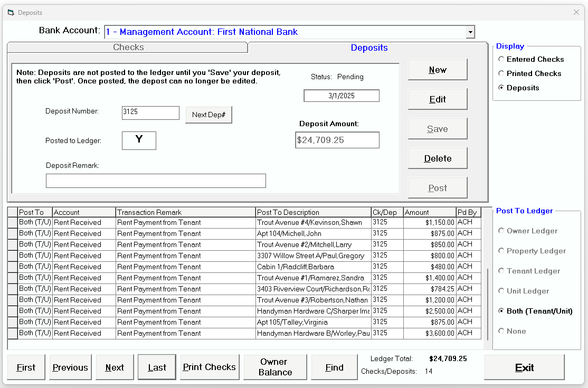Image resolution: width=588 pixels, height=388 pixels.
Task: Open the Owner Balance window
Action: tap(274, 367)
